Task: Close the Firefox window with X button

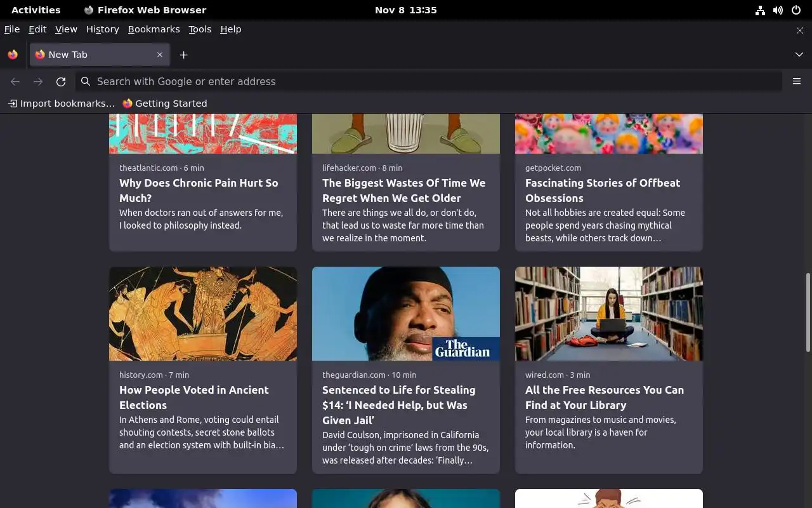Action: tap(799, 30)
